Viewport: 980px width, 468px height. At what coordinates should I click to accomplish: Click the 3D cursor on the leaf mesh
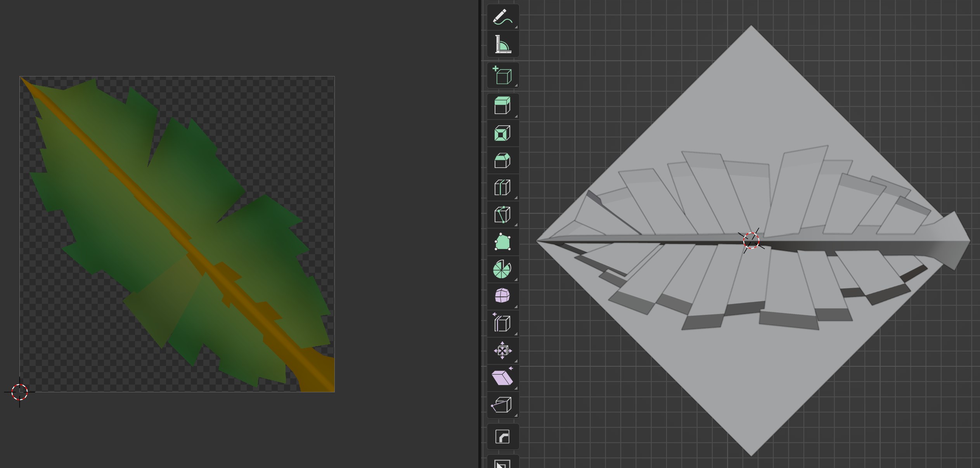[x=751, y=241]
